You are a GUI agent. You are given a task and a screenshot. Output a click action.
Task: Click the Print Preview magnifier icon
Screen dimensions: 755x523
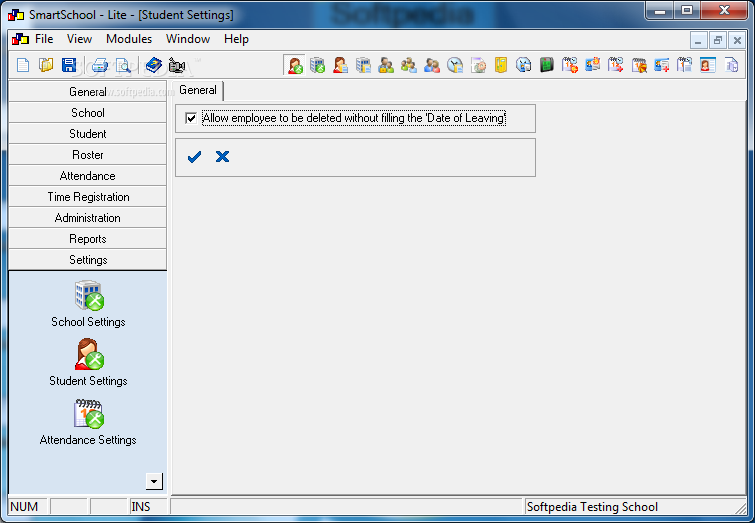click(x=123, y=65)
